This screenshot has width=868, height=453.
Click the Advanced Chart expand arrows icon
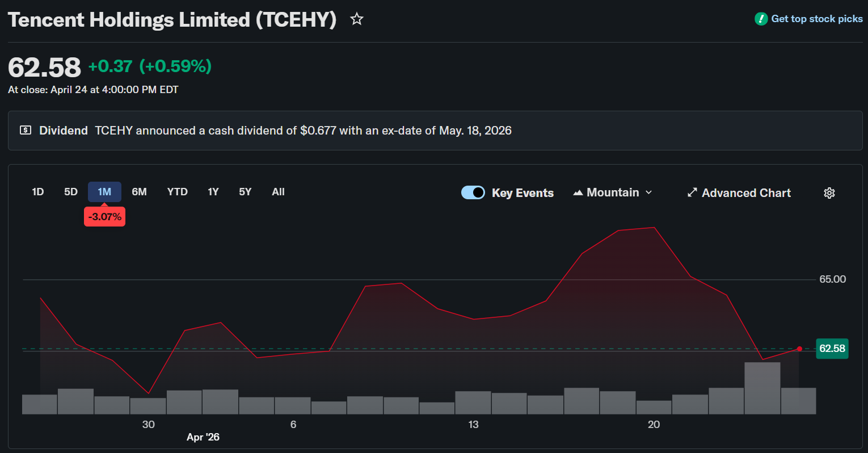pyautogui.click(x=692, y=193)
